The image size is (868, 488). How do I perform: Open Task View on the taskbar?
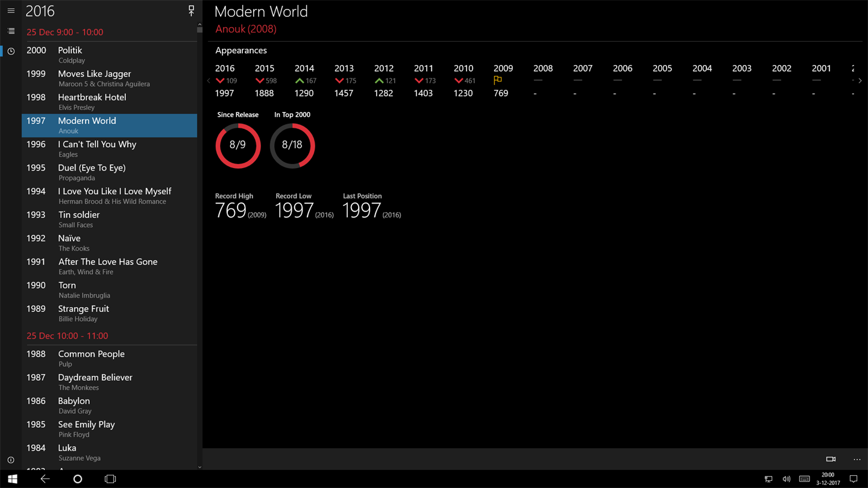[x=110, y=479]
